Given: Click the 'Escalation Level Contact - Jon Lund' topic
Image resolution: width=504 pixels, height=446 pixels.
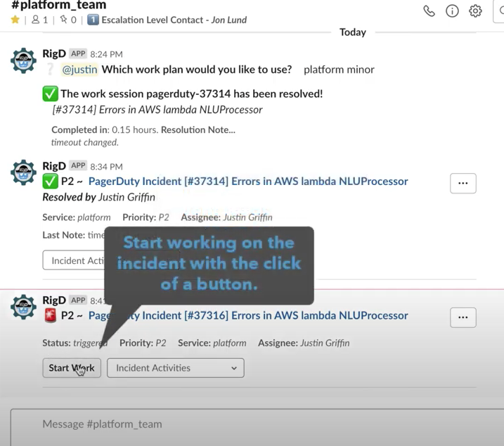Looking at the screenshot, I should click(x=174, y=20).
